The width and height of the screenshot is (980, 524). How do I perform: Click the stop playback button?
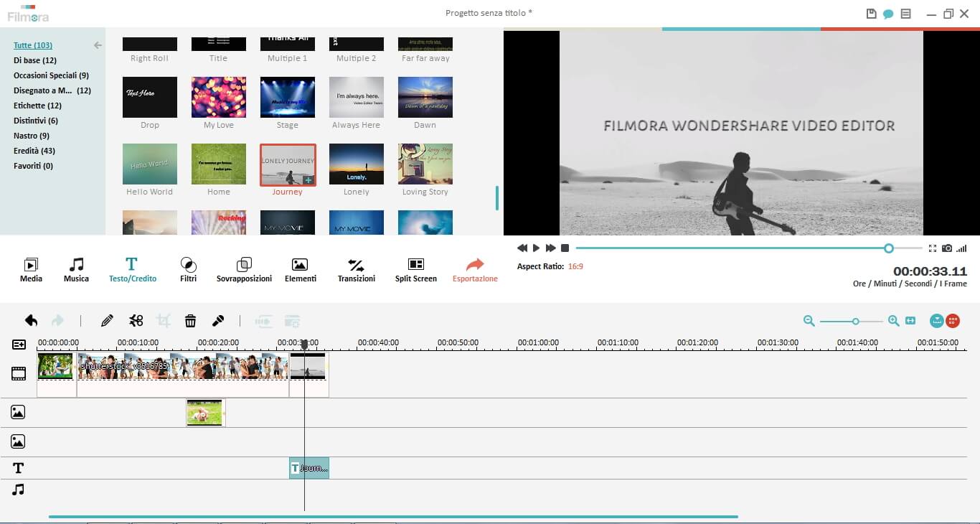(x=565, y=248)
